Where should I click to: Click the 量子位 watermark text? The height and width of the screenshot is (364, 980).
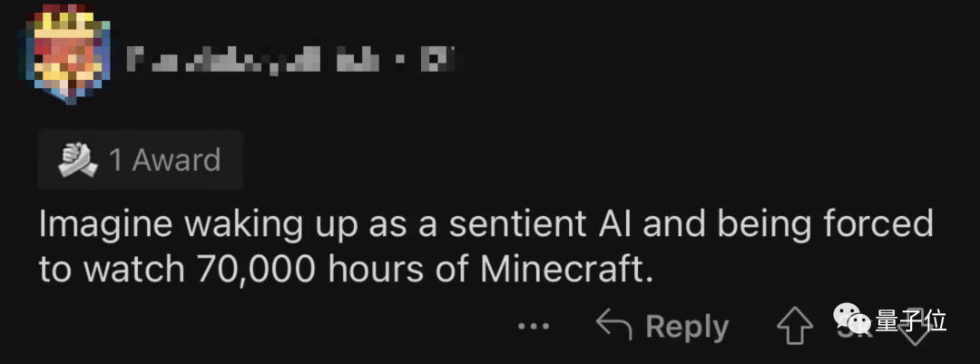(x=910, y=320)
